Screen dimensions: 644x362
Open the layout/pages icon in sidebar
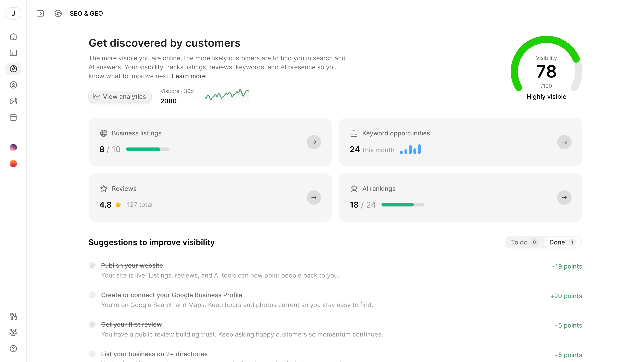(x=13, y=53)
